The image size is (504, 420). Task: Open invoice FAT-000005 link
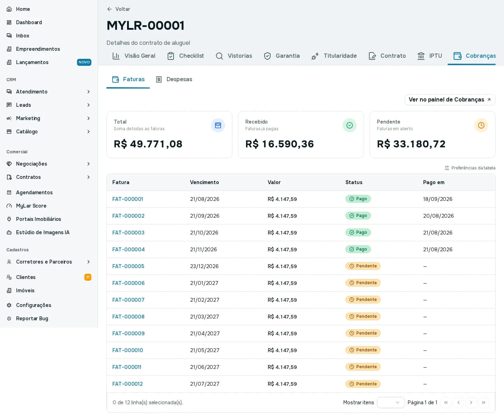[128, 266]
